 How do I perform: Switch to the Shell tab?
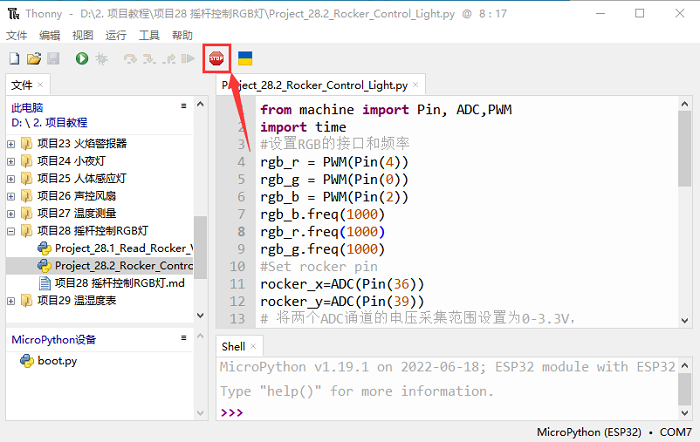pos(232,346)
